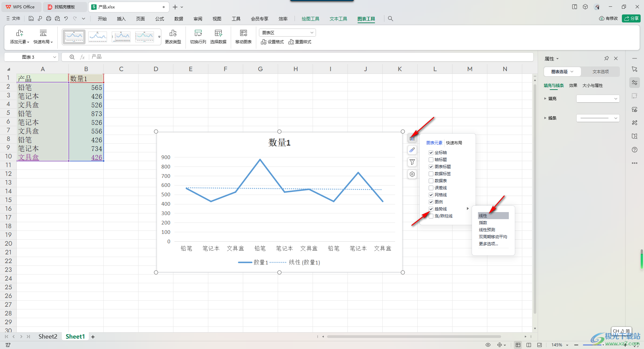Open the Quick Layout (快速布局) tool
644x349 pixels.
coord(43,37)
